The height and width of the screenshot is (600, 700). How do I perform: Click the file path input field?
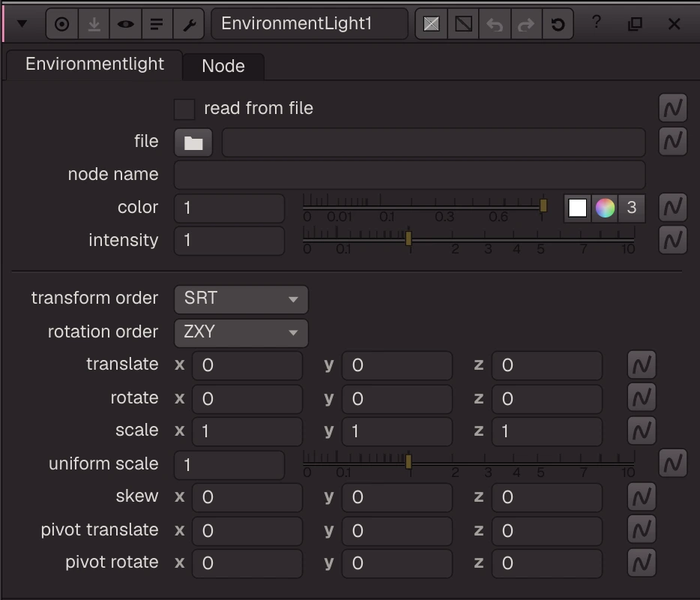(x=433, y=142)
